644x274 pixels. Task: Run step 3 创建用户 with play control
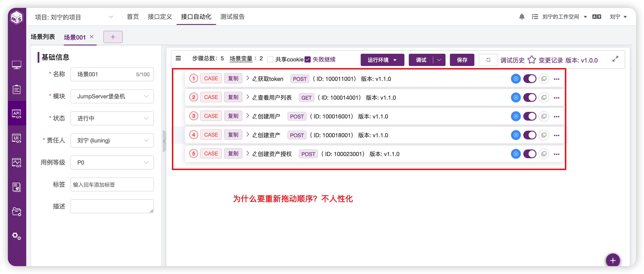coord(515,116)
